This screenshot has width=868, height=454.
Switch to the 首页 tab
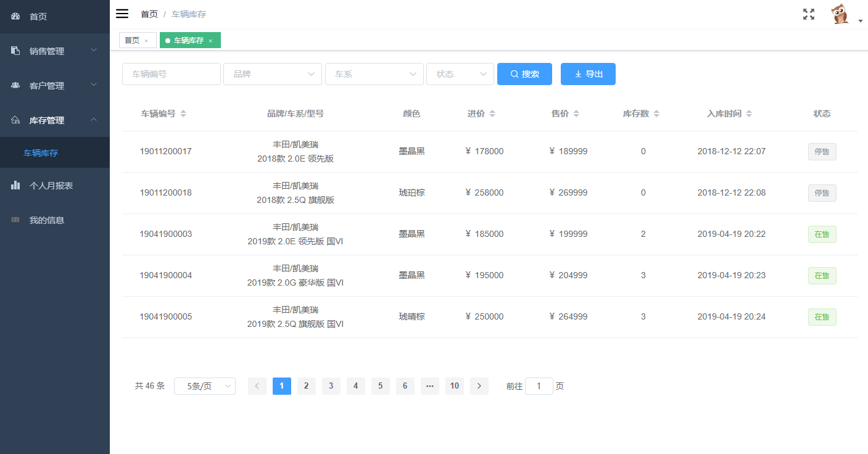click(x=133, y=39)
